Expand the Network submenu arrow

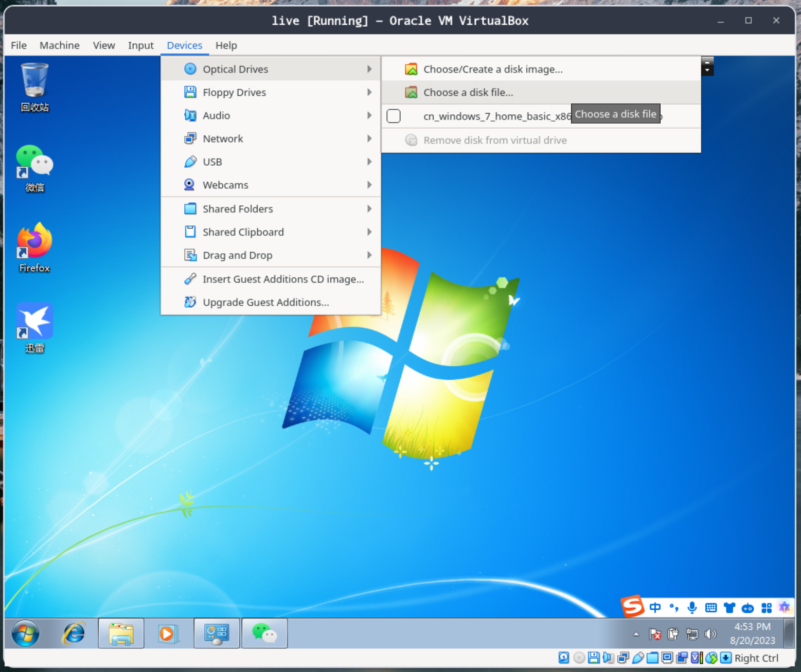point(369,138)
